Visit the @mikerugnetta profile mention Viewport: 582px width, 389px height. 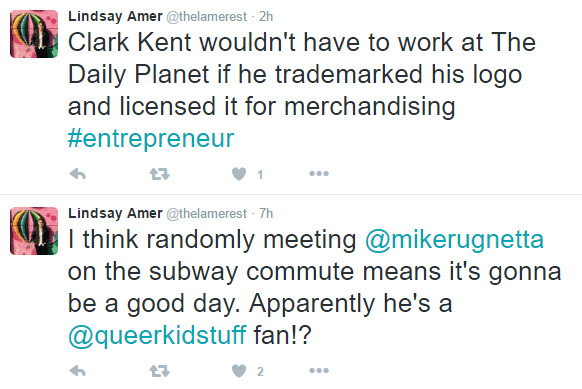pos(455,239)
